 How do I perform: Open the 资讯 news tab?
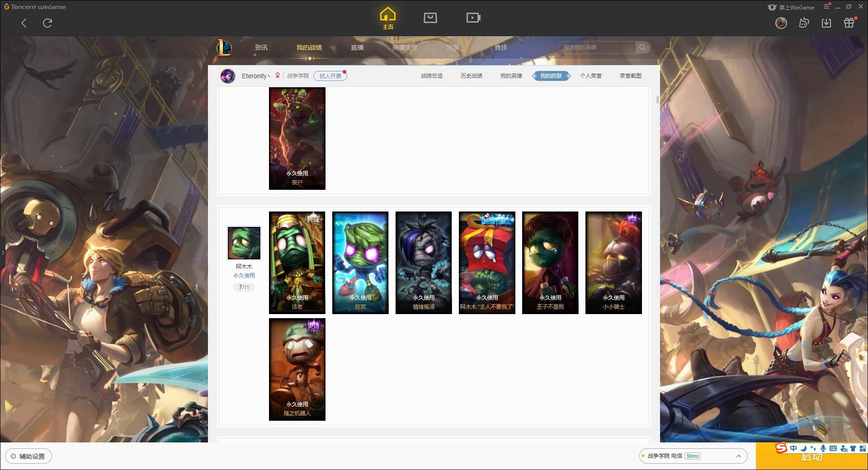(x=261, y=47)
